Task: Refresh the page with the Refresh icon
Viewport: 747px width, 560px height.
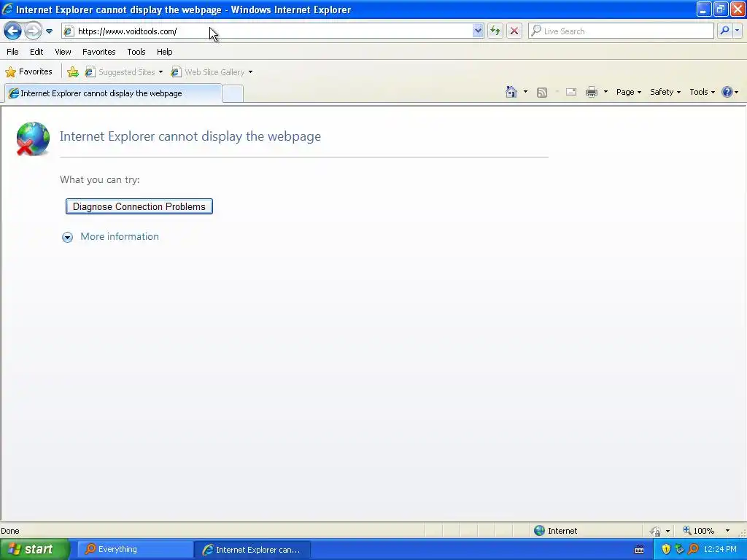Action: [x=495, y=31]
